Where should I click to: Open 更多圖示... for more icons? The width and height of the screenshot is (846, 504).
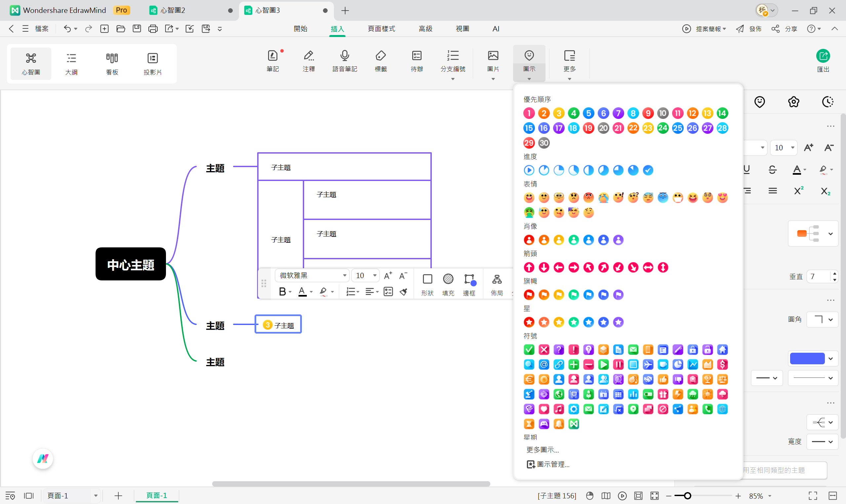coord(543,450)
